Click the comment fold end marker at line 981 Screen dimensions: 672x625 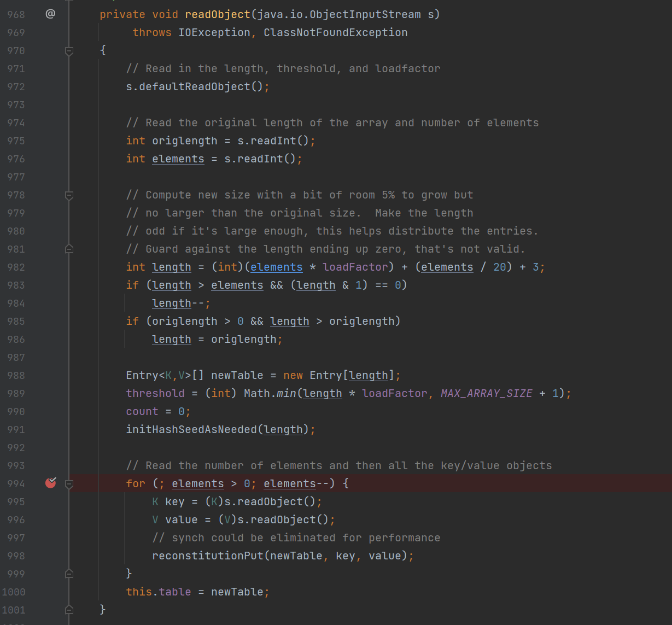coord(69,249)
